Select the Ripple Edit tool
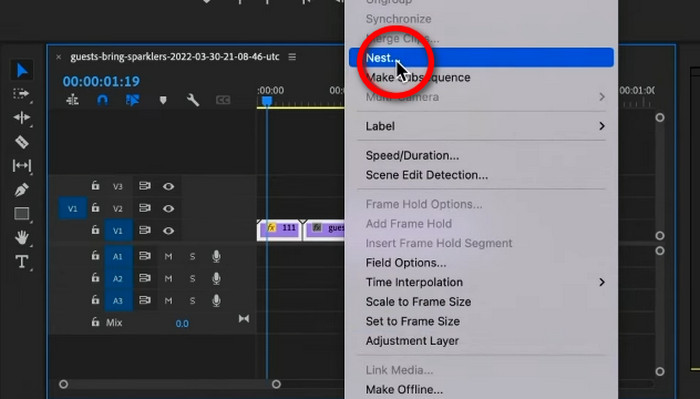700x399 pixels. (x=21, y=118)
